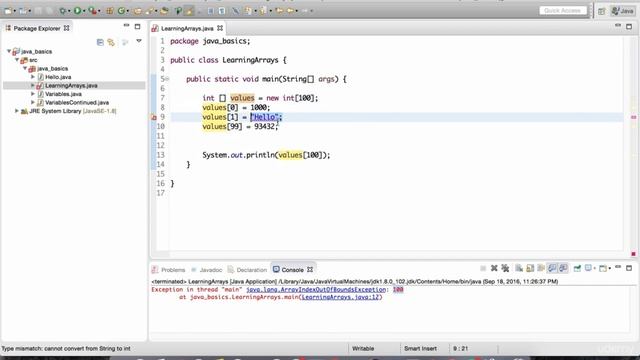
Task: Open the Run button dropdown arrow
Action: (84, 11)
